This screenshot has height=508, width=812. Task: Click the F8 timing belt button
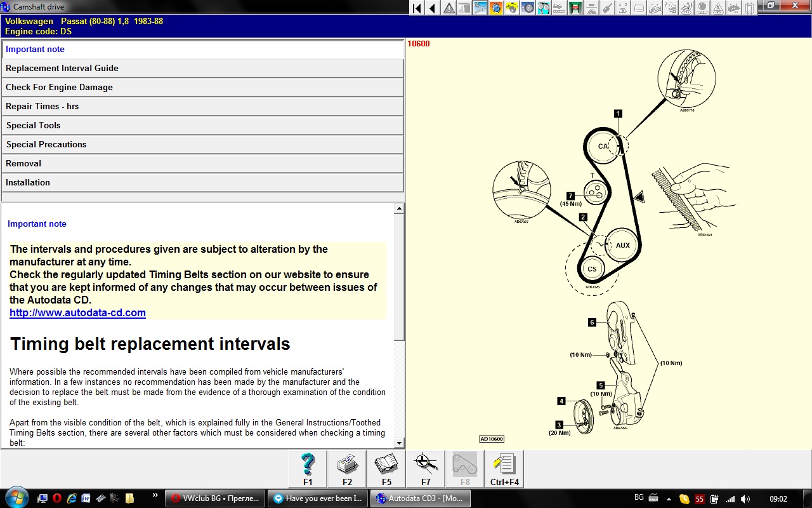point(465,469)
